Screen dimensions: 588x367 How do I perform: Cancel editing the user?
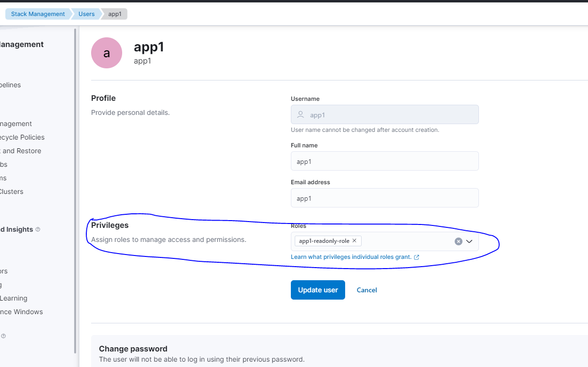(366, 290)
